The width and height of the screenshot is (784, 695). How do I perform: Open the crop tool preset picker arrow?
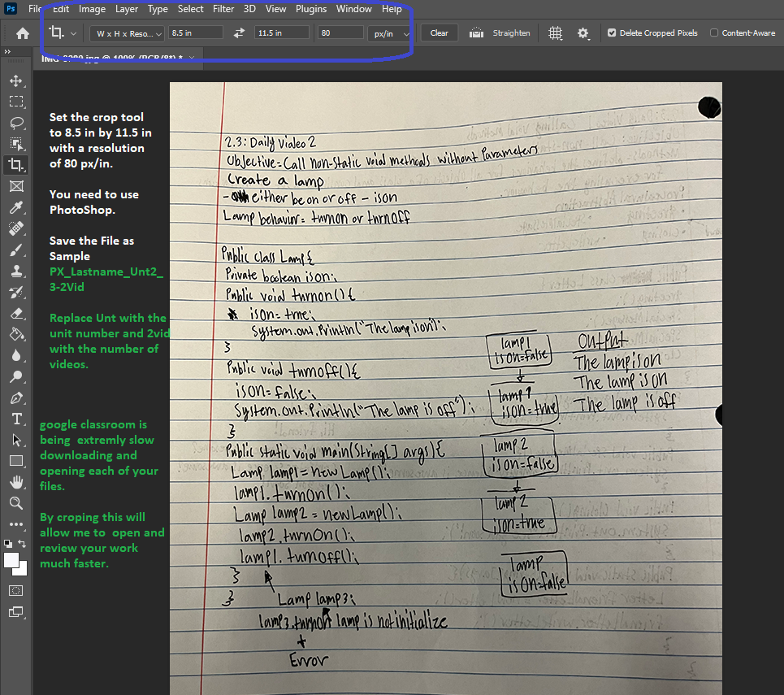pyautogui.click(x=74, y=33)
